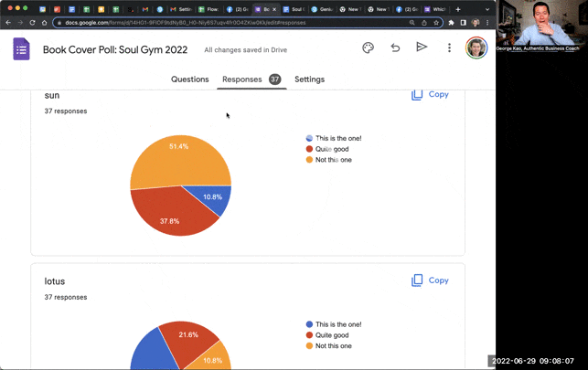The height and width of the screenshot is (370, 588).
Task: Go back in browser
Action: [8, 23]
